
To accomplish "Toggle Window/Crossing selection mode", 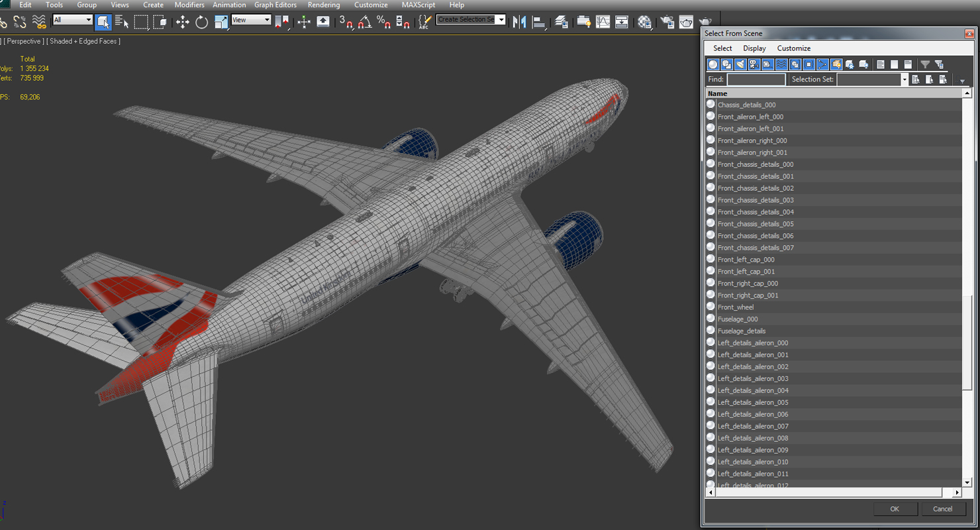I will (x=160, y=22).
